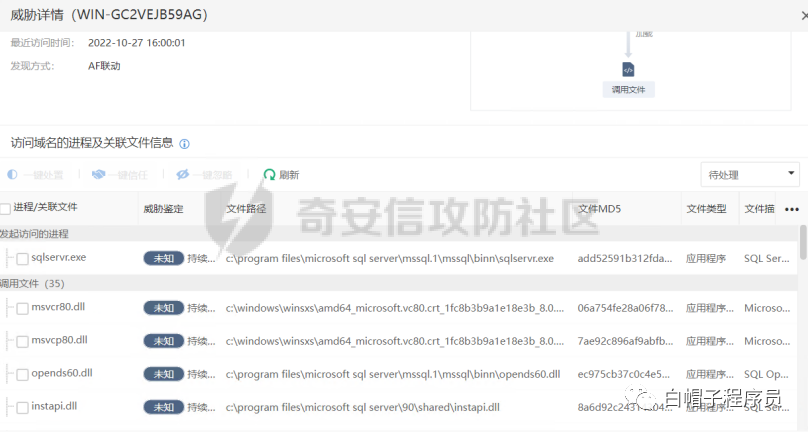Screen dimensions: 808x433
Task: Open the 待处理 status dropdown
Action: pyautogui.click(x=750, y=175)
